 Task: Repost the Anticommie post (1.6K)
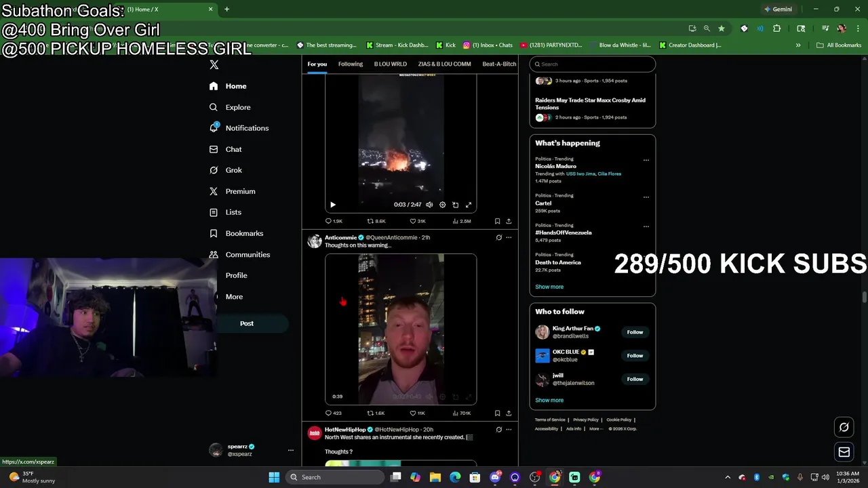376,413
